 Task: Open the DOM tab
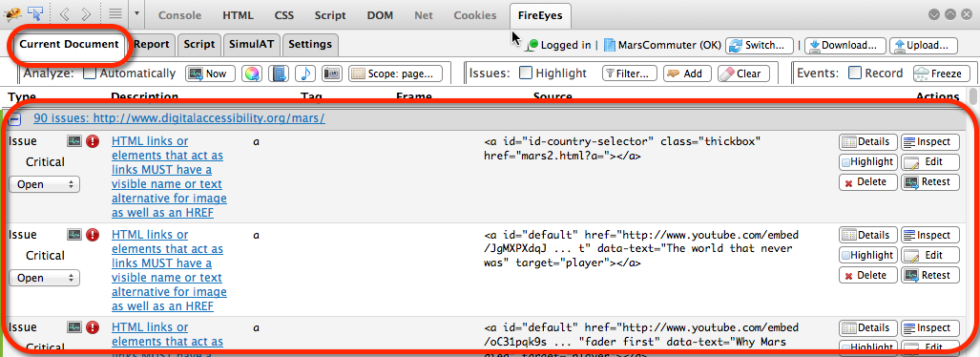coord(380,15)
